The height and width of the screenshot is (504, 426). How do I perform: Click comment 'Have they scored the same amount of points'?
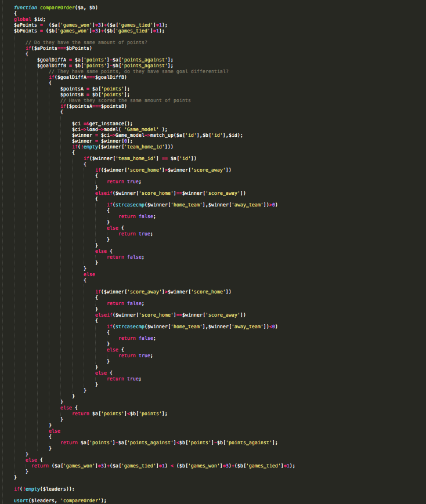125,100
